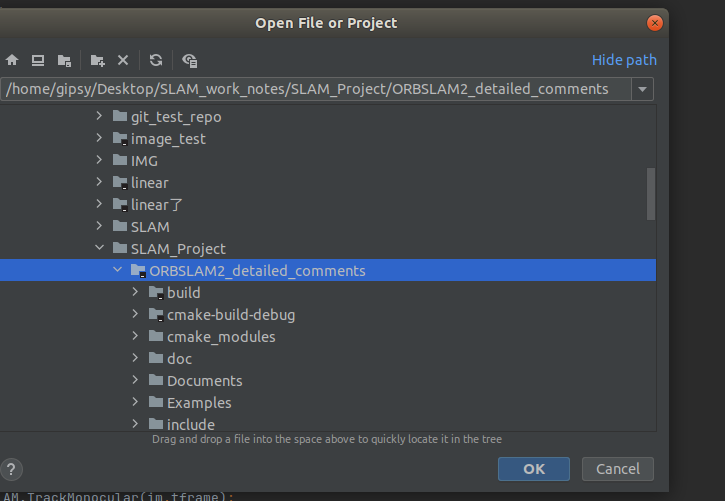Screen dimensions: 725x501
Task: Delete selected item with X toolbar icon
Action: [x=123, y=60]
